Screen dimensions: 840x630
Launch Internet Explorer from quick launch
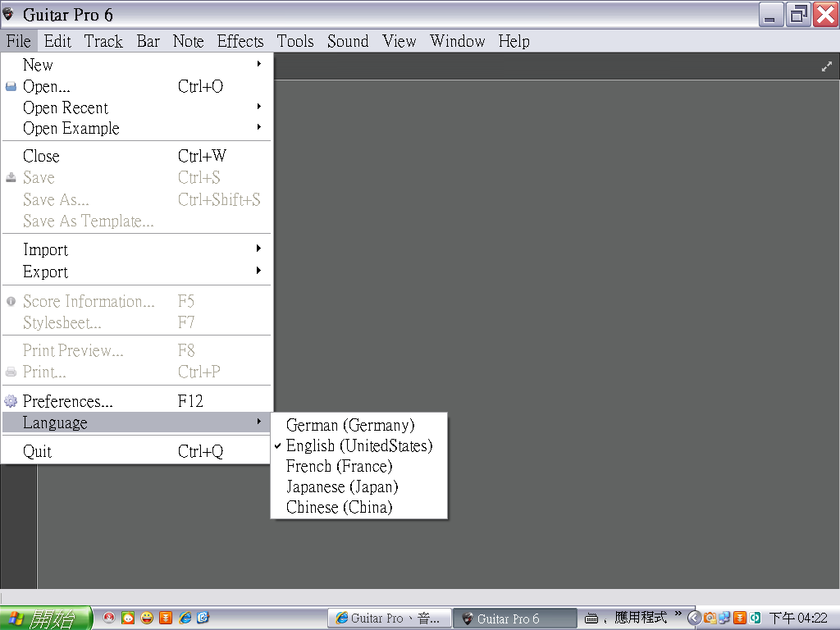(x=185, y=618)
